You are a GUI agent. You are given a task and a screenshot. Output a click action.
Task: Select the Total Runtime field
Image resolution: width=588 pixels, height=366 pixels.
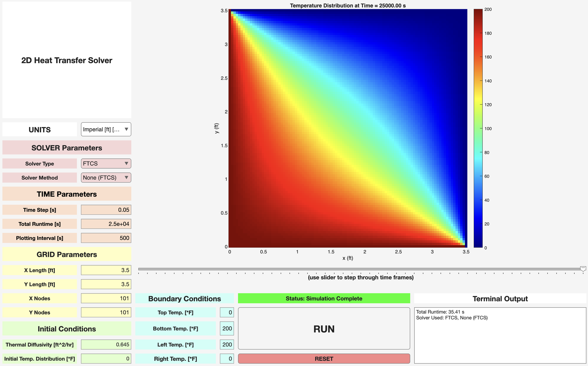click(x=106, y=224)
